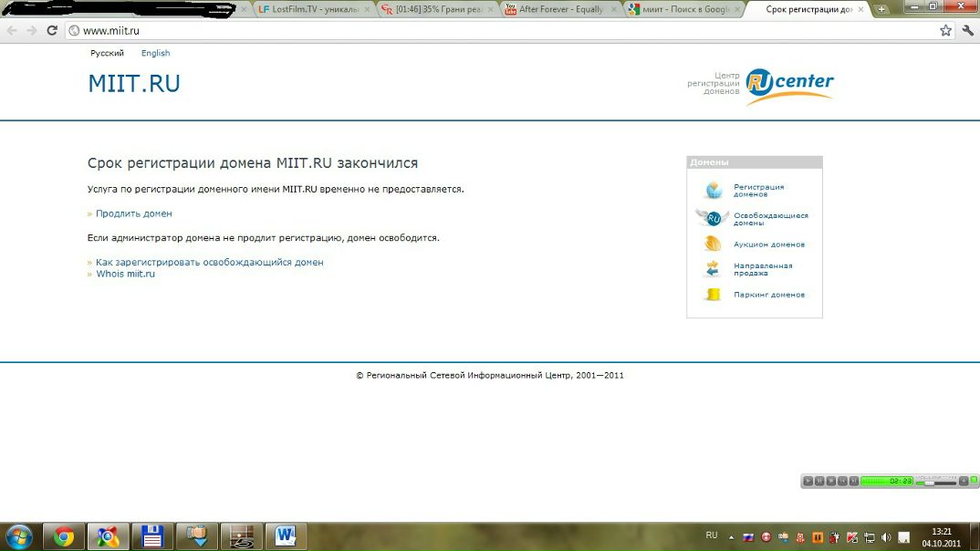Show hidden system tray icons

[731, 536]
